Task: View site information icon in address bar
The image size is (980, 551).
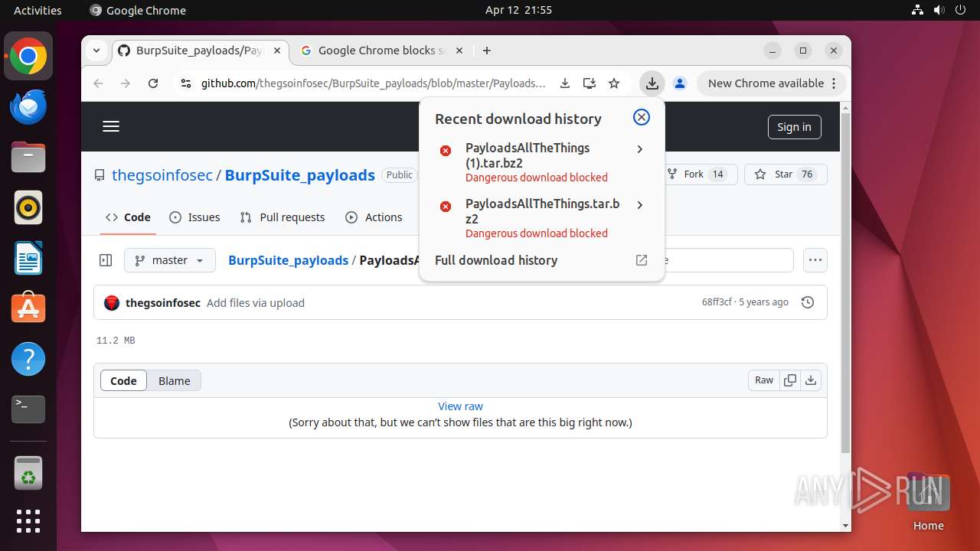Action: (x=185, y=83)
